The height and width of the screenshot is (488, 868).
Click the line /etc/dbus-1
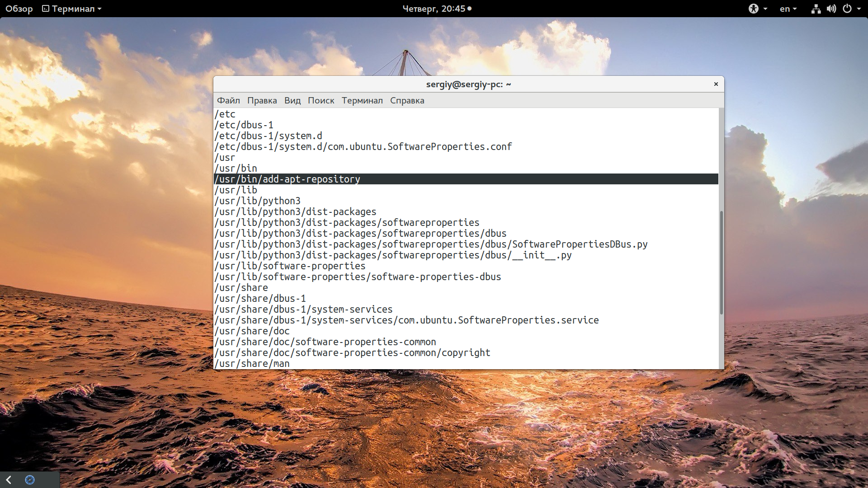244,125
